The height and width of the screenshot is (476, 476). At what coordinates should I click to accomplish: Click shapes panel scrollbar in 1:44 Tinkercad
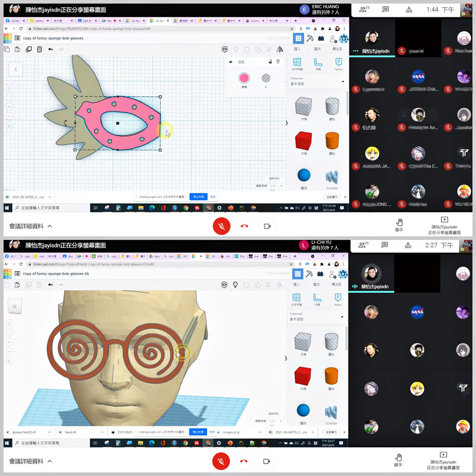point(348,103)
